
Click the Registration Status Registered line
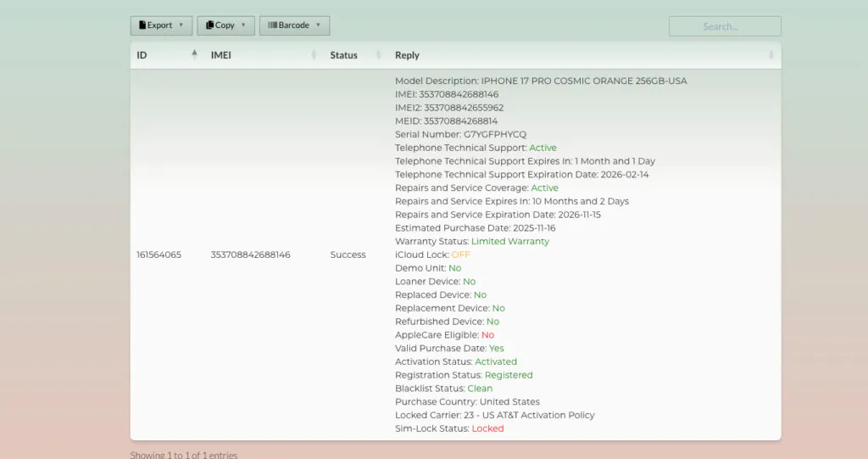pyautogui.click(x=464, y=375)
